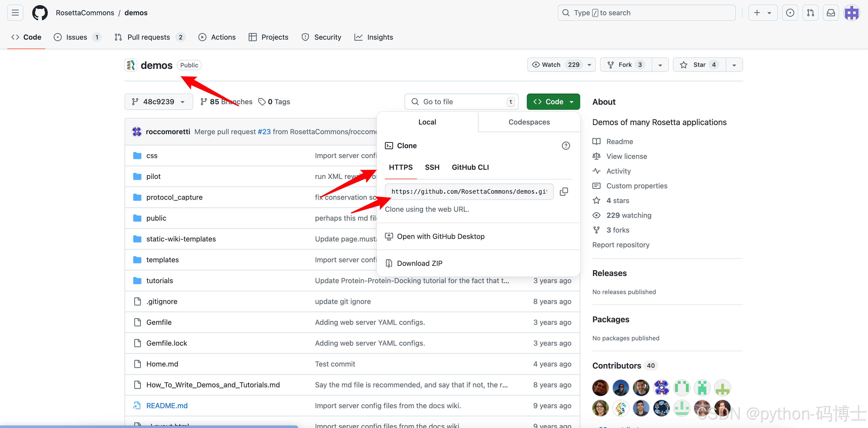Open the README.md file

click(x=167, y=405)
